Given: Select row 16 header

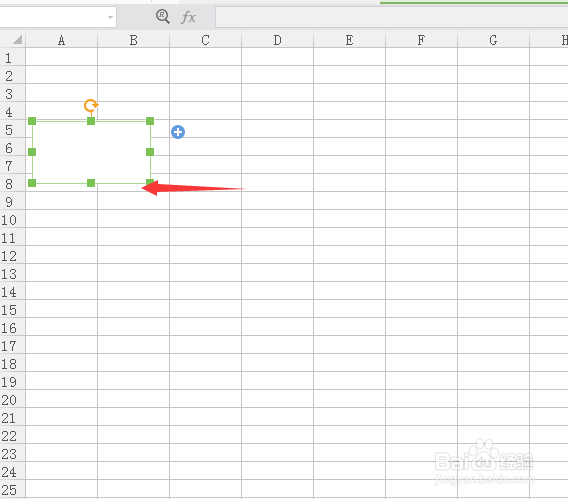Looking at the screenshot, I should [x=12, y=327].
